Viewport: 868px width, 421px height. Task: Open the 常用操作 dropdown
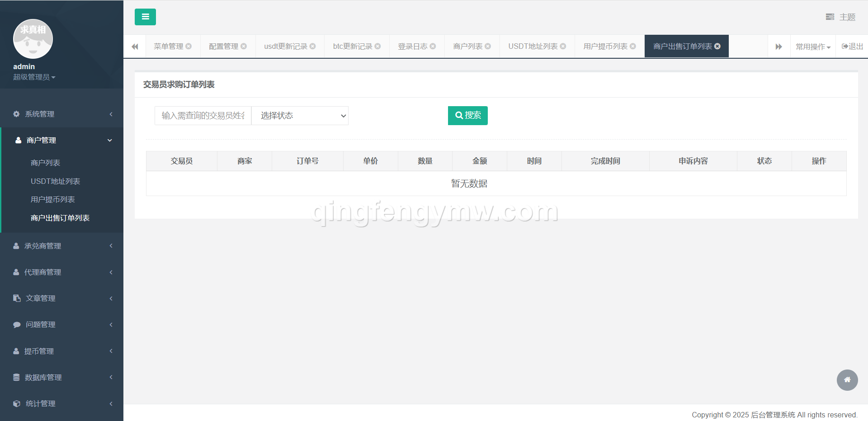[x=813, y=47]
